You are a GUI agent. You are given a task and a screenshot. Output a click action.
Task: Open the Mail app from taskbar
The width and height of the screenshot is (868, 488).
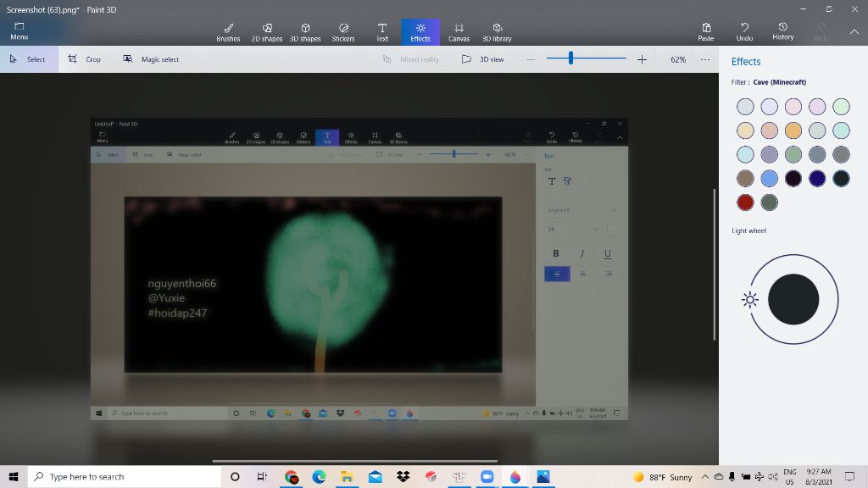(x=375, y=476)
